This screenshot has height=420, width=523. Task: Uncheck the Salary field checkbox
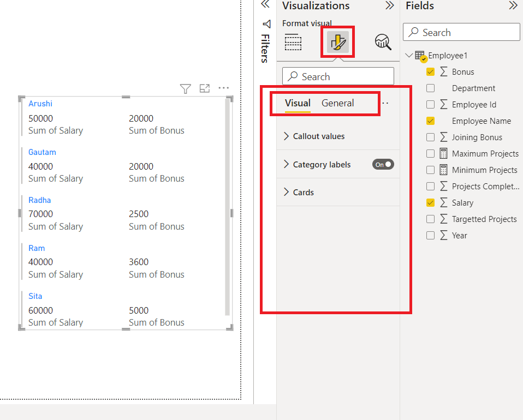[x=431, y=202]
